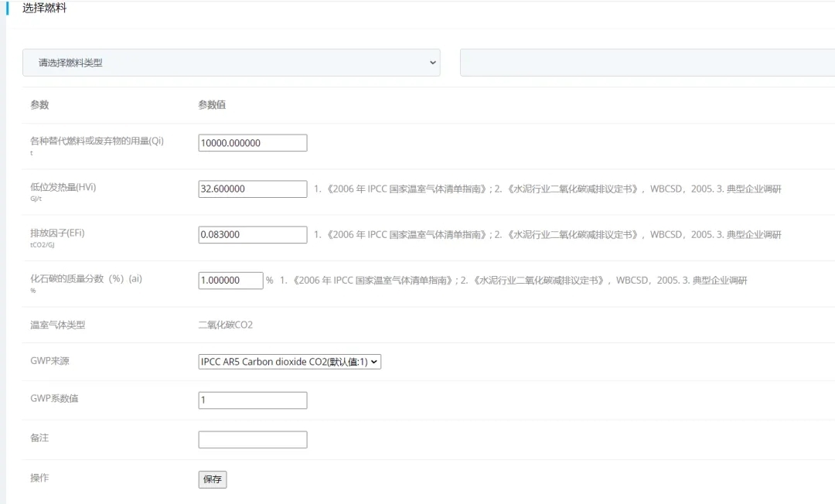
Task: Expand the GWP来源 IPCC AR5 dropdown
Action: pyautogui.click(x=289, y=362)
